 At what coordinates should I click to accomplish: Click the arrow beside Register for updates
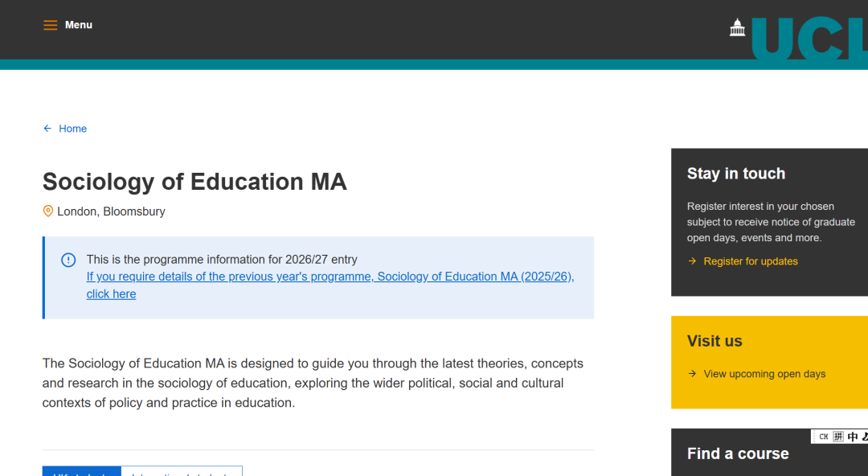(692, 261)
